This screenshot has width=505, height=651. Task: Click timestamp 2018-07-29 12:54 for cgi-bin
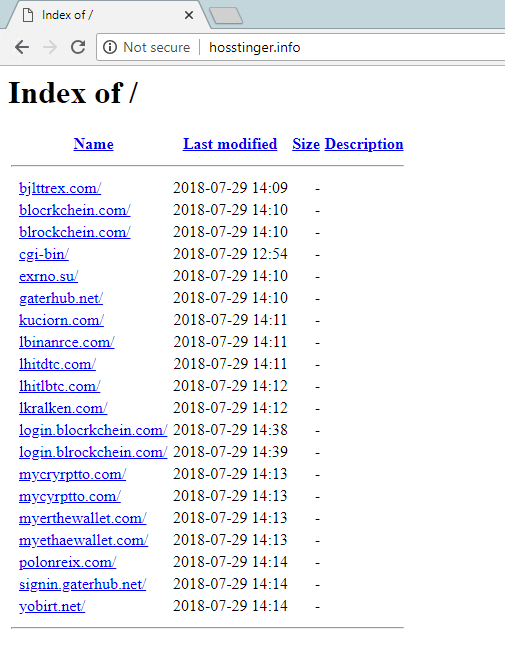tap(230, 254)
